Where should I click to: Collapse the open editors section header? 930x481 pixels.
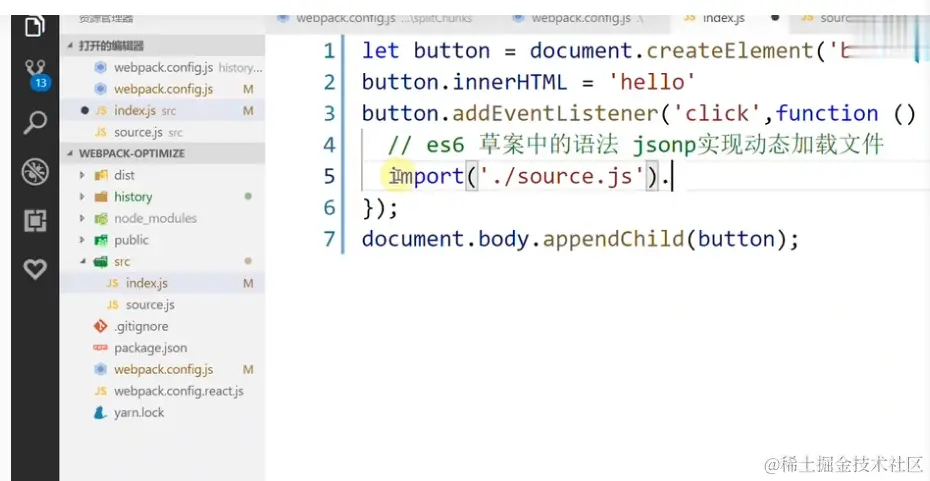(x=163, y=46)
